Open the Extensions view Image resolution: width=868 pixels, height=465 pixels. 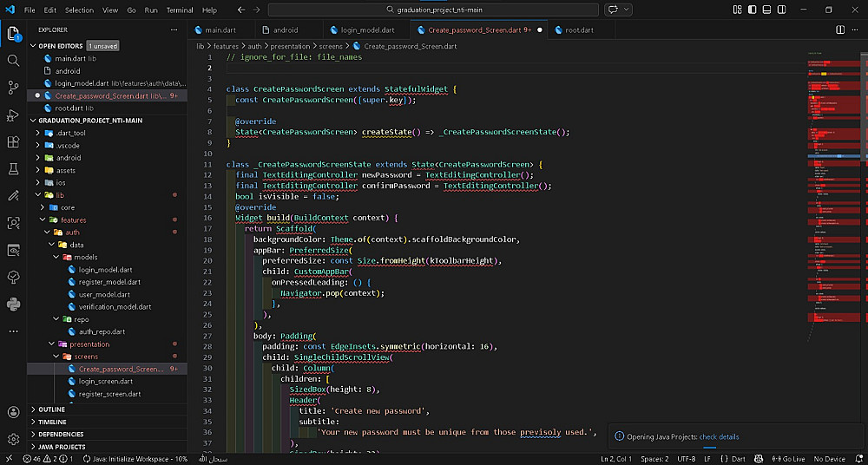[13, 141]
